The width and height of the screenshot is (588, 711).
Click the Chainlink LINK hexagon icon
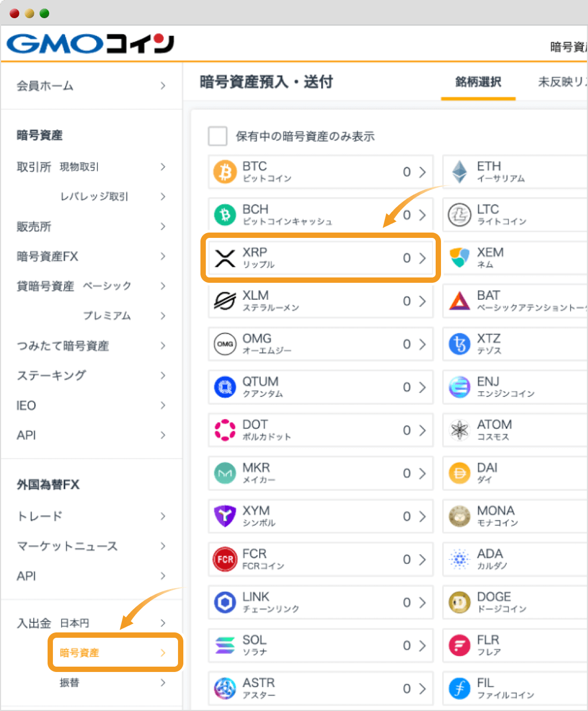[225, 602]
